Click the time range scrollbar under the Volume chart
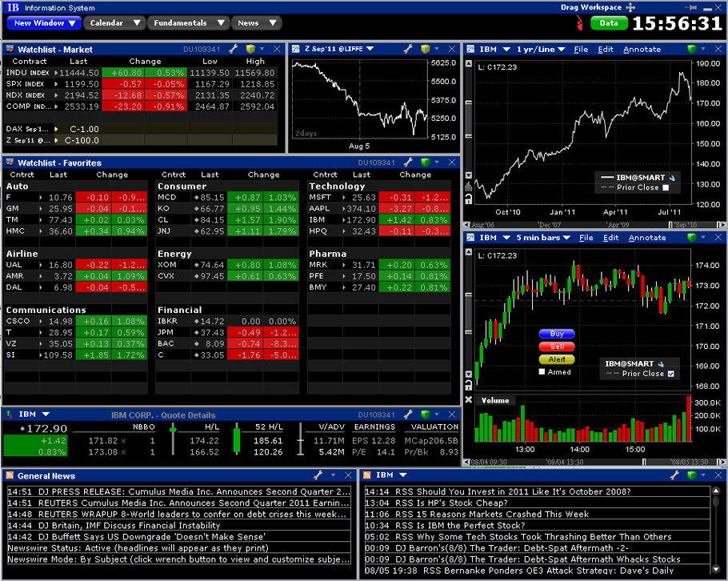 594,462
